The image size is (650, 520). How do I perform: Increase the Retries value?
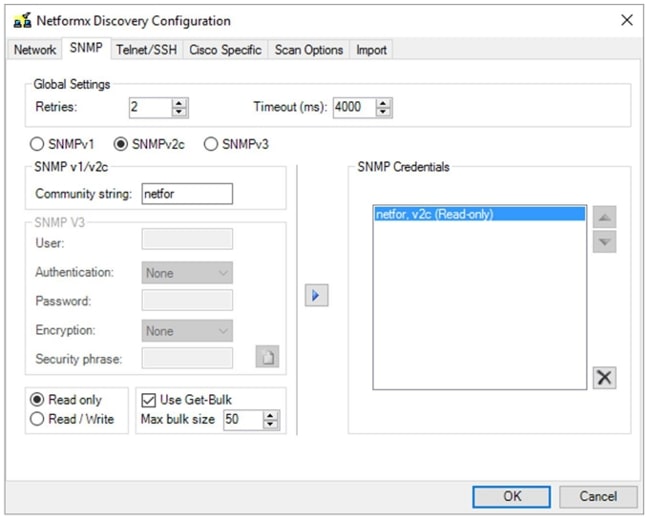pyautogui.click(x=179, y=103)
